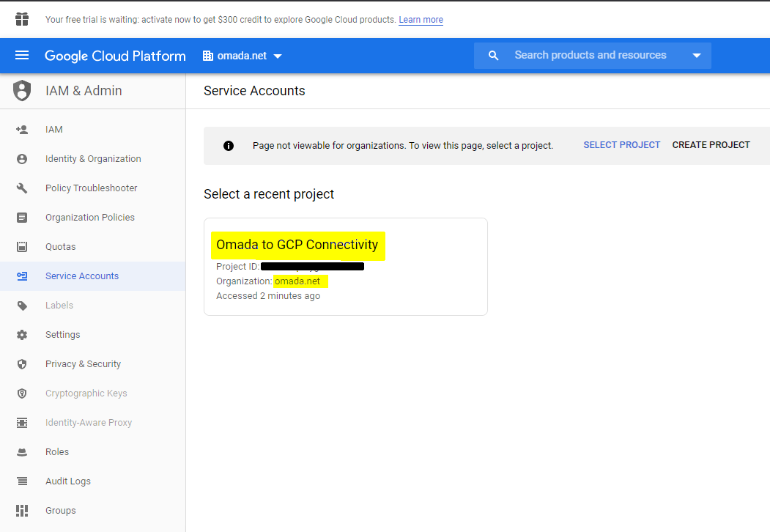Click the Cryptographic Keys shield icon
This screenshot has width=770, height=532.
pyautogui.click(x=21, y=394)
